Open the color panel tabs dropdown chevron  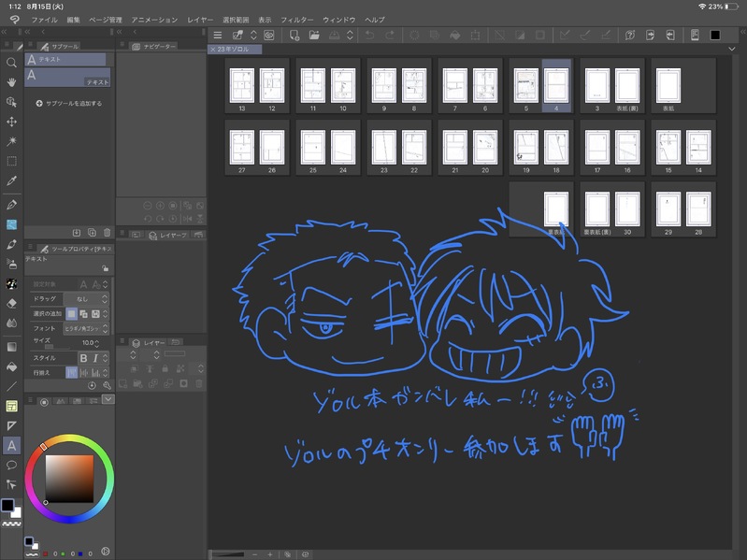click(x=108, y=399)
